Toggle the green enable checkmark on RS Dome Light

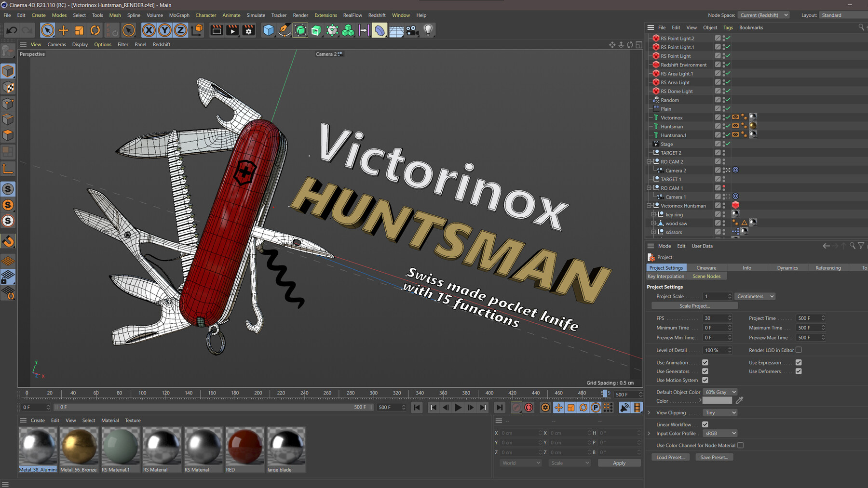[728, 91]
